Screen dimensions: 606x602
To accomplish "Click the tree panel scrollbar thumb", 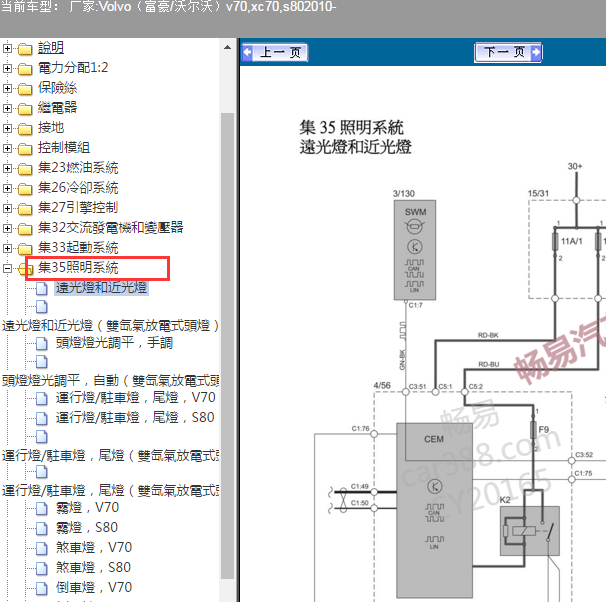I will pos(227,346).
